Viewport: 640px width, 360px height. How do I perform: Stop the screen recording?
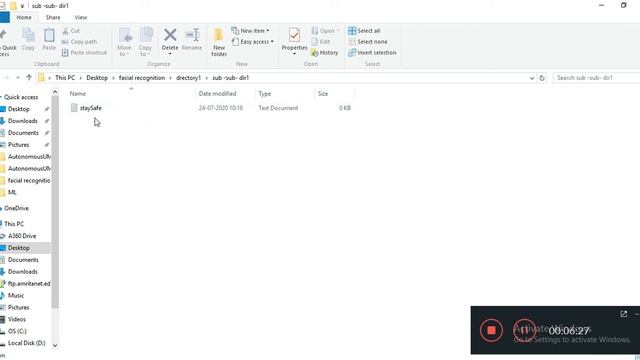coord(491,330)
